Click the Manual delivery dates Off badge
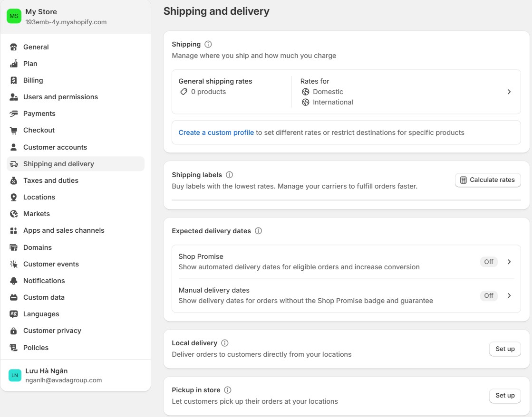Viewport: 532px width, 417px height. click(489, 295)
